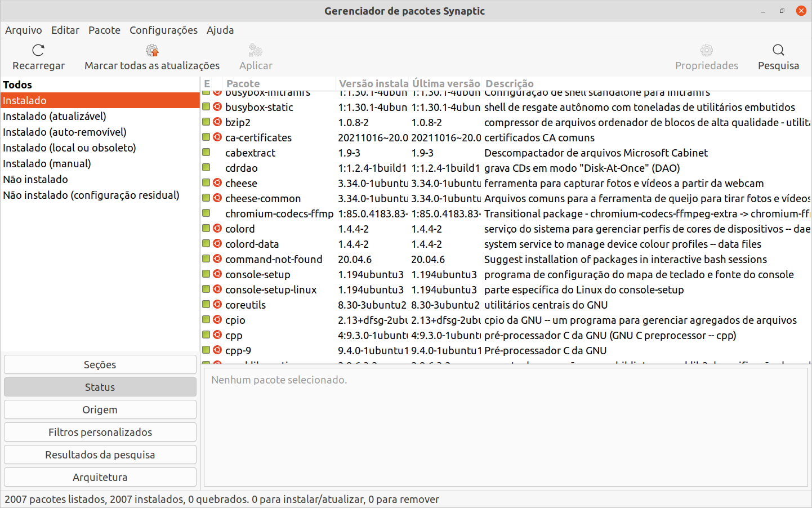Screen dimensions: 812x508
Task: Show Resultados da pesquisa
Action: (x=100, y=454)
